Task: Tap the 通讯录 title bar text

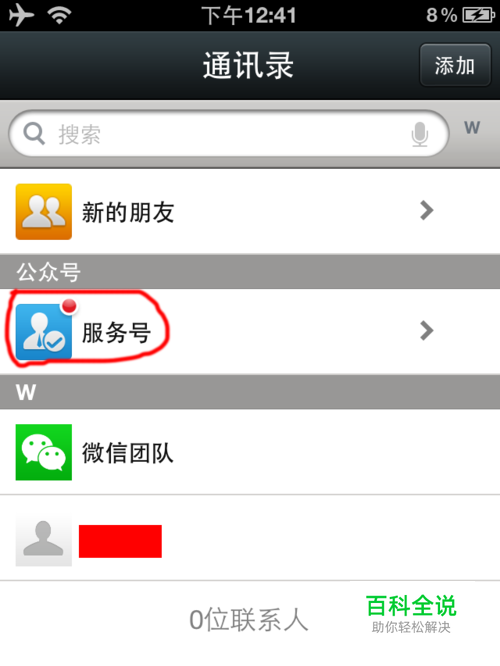Action: point(249,65)
